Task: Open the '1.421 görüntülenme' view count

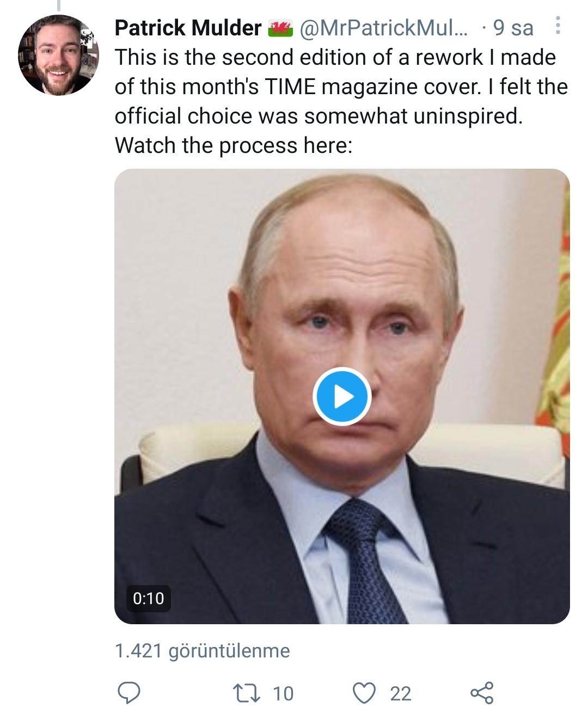Action: point(203,651)
